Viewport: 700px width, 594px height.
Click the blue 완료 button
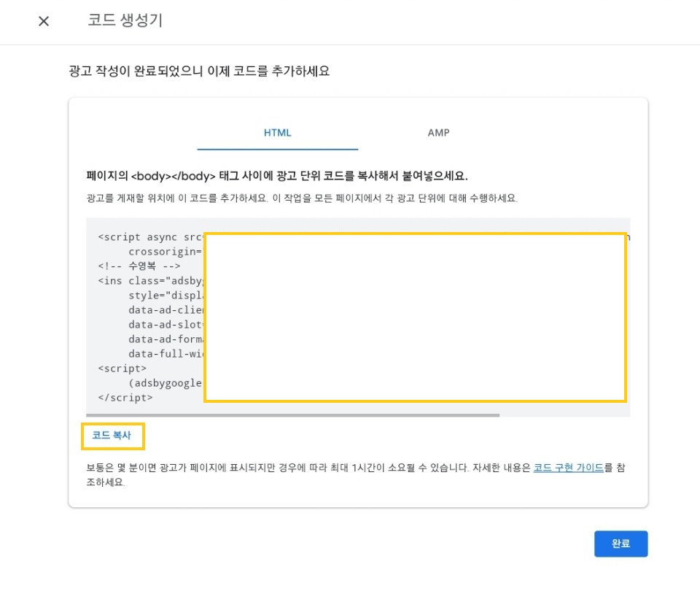pos(621,544)
